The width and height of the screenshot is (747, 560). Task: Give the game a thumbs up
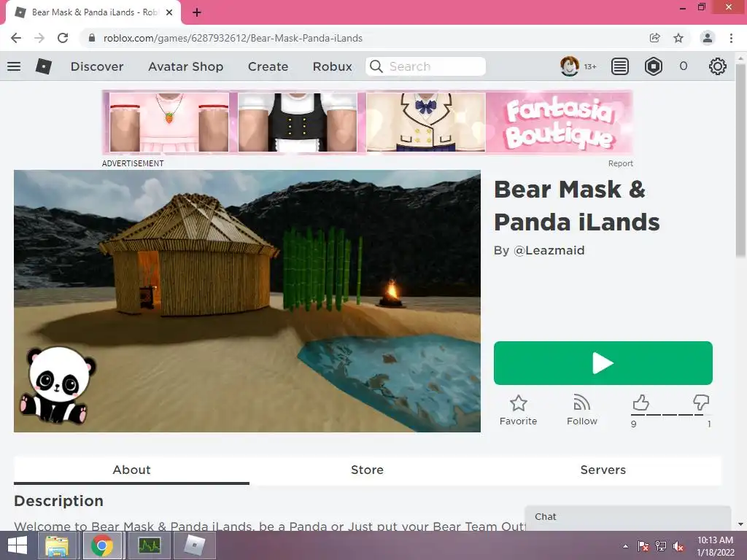[x=640, y=402]
